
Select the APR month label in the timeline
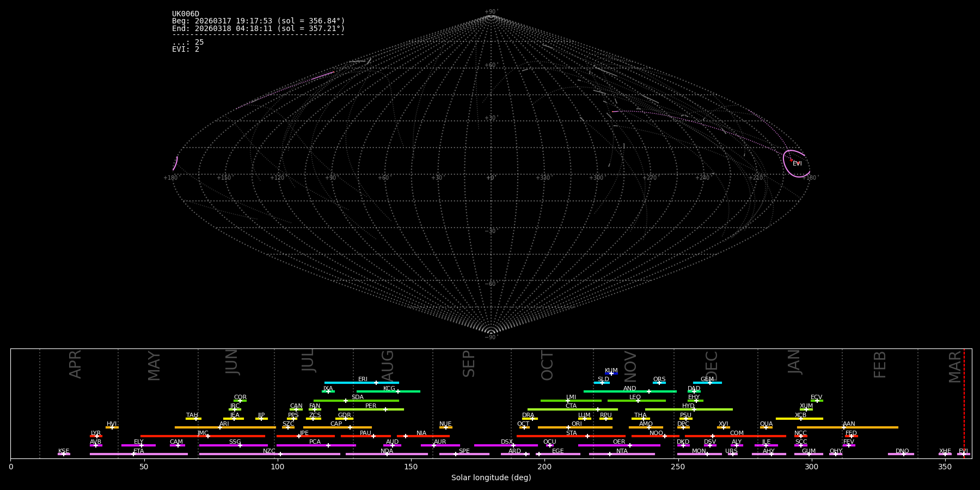pos(75,364)
